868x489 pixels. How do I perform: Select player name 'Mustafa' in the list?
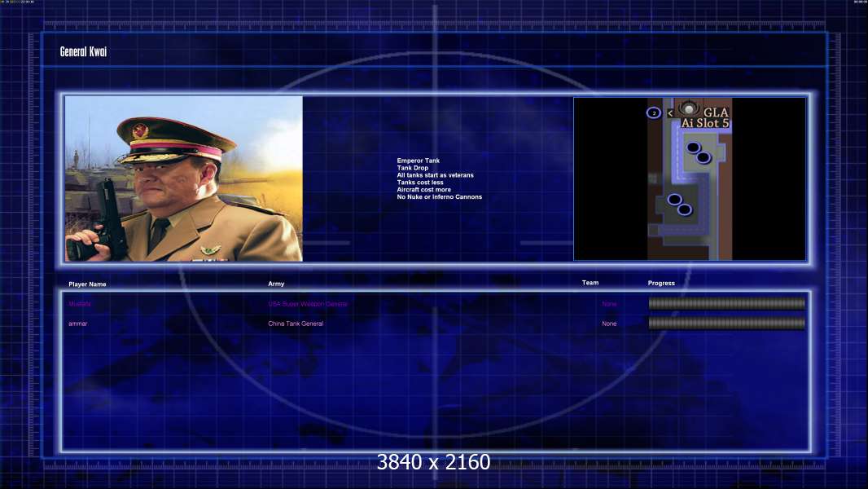click(x=80, y=304)
